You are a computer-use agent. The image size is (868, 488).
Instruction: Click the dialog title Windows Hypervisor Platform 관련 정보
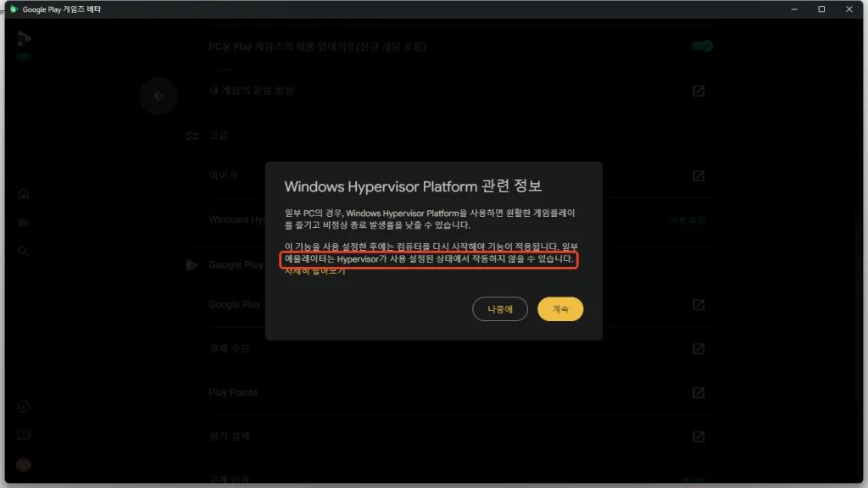(413, 186)
